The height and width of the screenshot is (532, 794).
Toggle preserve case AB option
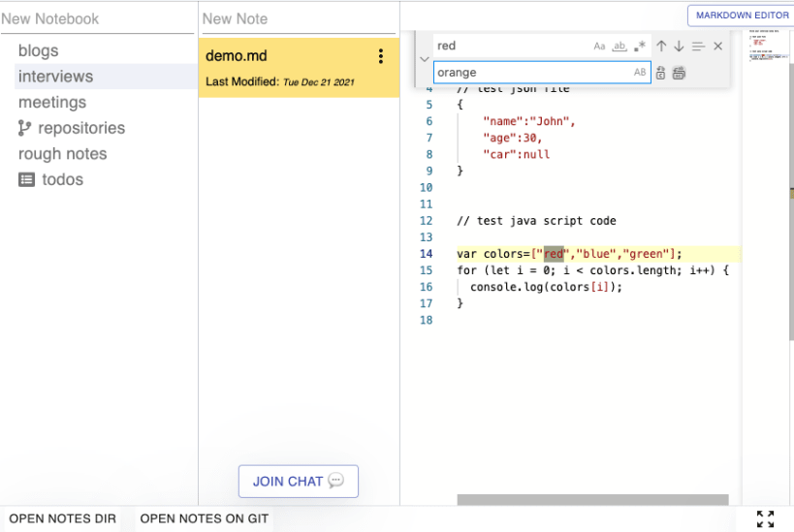pos(640,73)
